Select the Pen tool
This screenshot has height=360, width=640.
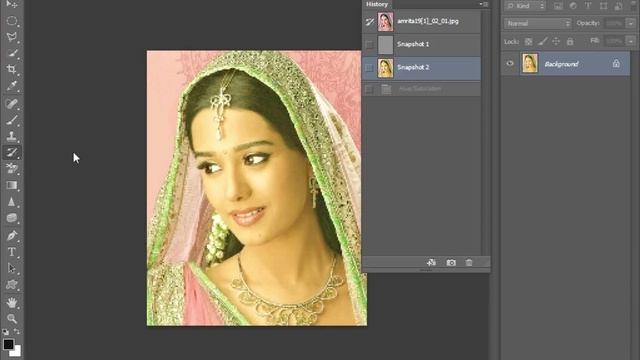[x=12, y=236]
